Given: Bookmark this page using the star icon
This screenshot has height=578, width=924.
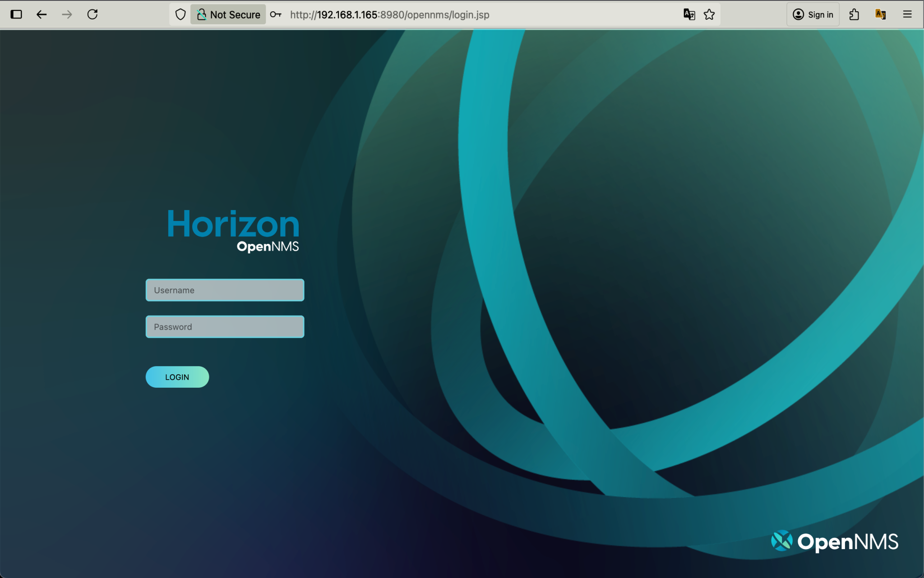Looking at the screenshot, I should coord(709,14).
